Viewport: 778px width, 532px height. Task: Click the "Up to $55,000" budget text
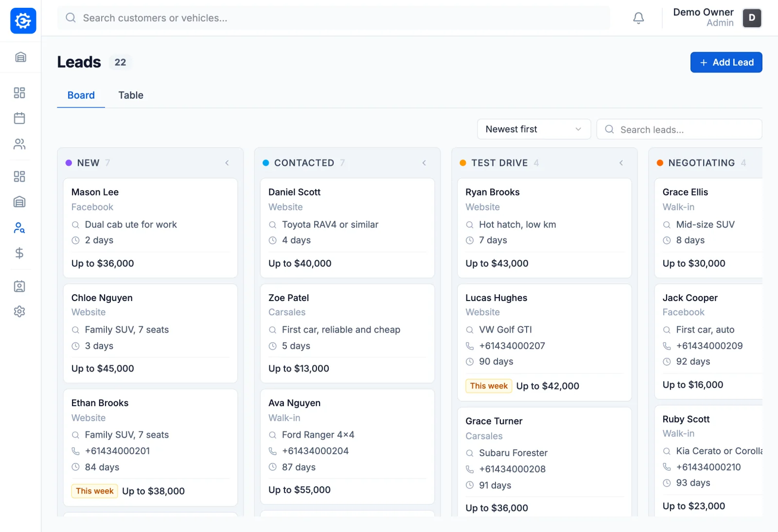point(300,490)
